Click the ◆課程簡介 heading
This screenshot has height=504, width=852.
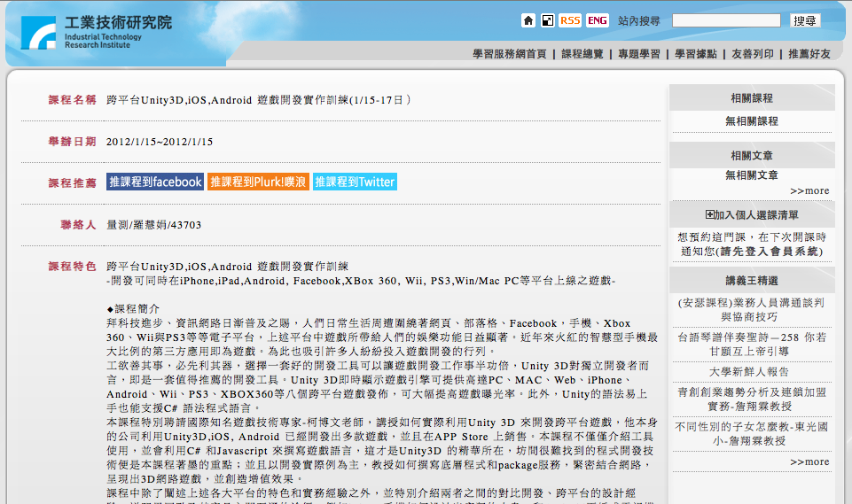coord(133,308)
